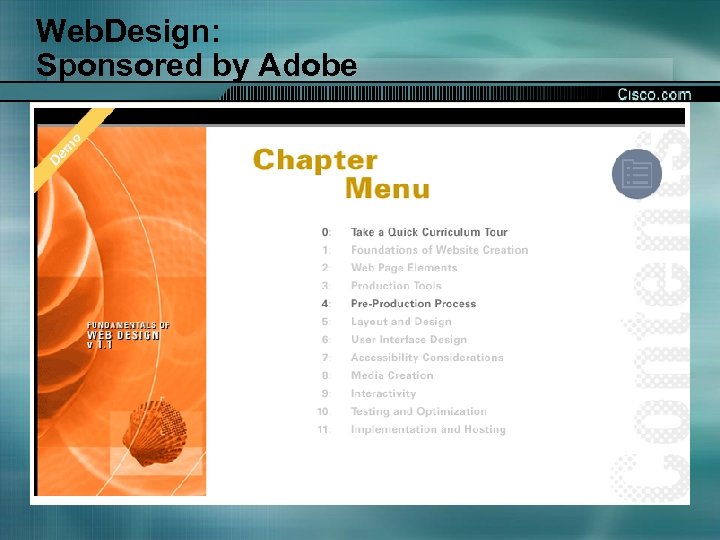Open chapter 8 Media Creation

392,375
